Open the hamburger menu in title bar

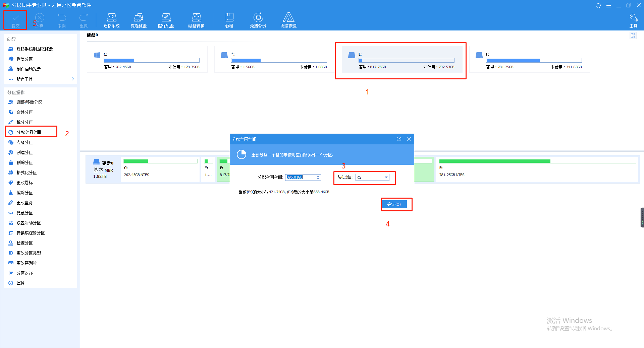[x=608, y=5]
